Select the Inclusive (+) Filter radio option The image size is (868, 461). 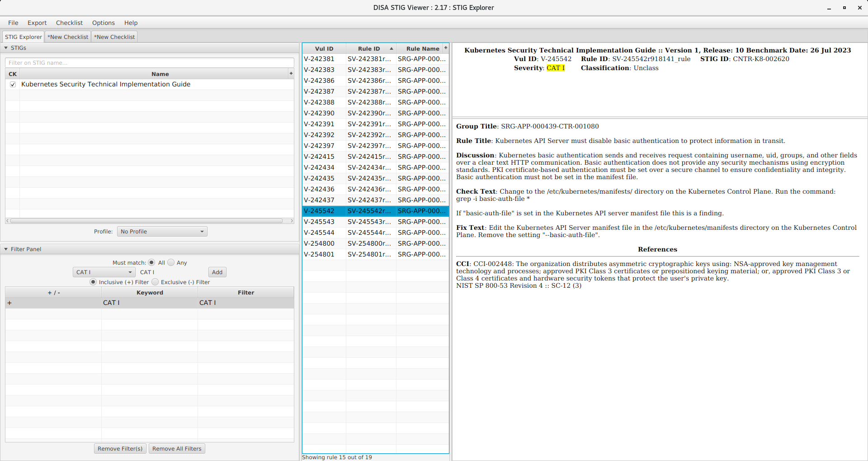pos(93,282)
